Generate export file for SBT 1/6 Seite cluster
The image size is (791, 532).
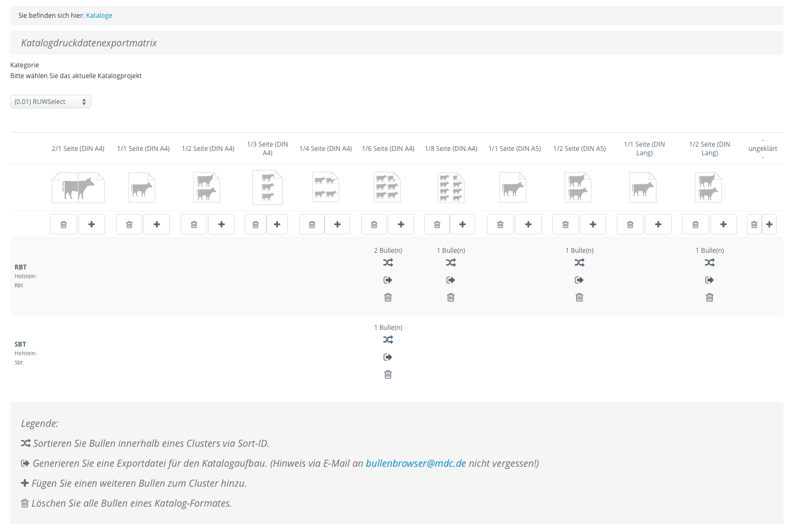388,357
